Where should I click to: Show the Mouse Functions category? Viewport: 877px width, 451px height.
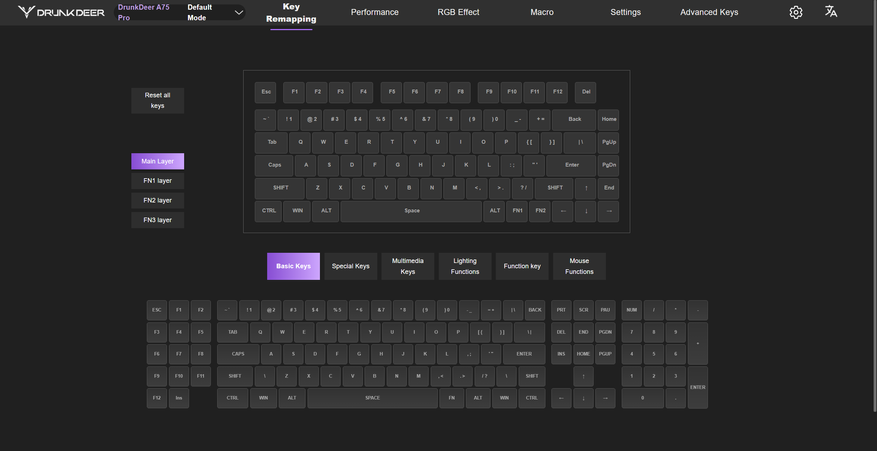pyautogui.click(x=579, y=266)
